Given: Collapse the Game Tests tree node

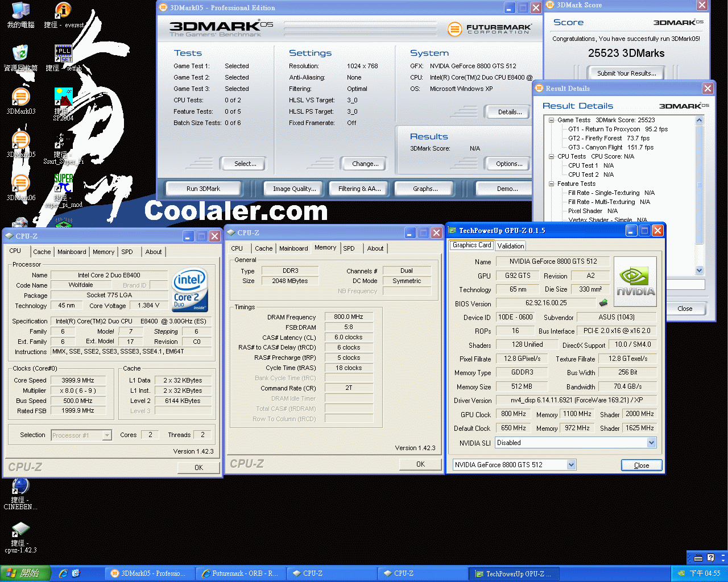Looking at the screenshot, I should 551,120.
